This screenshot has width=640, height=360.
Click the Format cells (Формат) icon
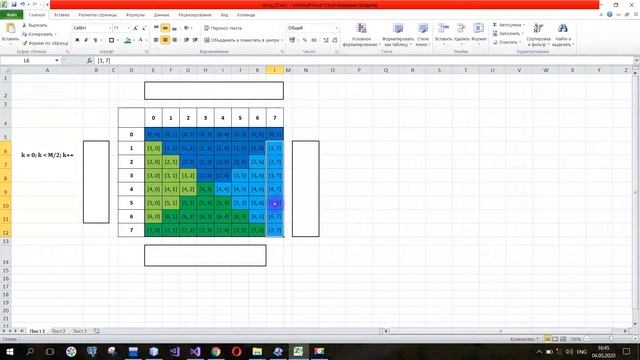point(478,28)
